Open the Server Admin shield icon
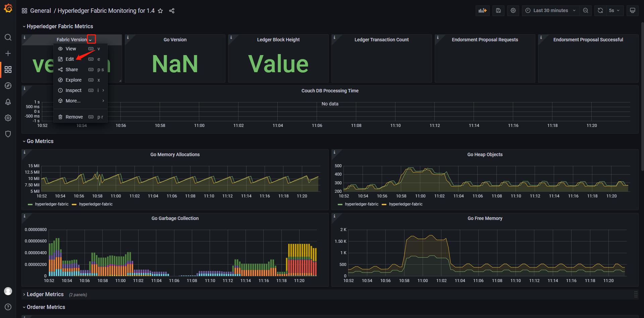The width and height of the screenshot is (644, 318). 8,134
